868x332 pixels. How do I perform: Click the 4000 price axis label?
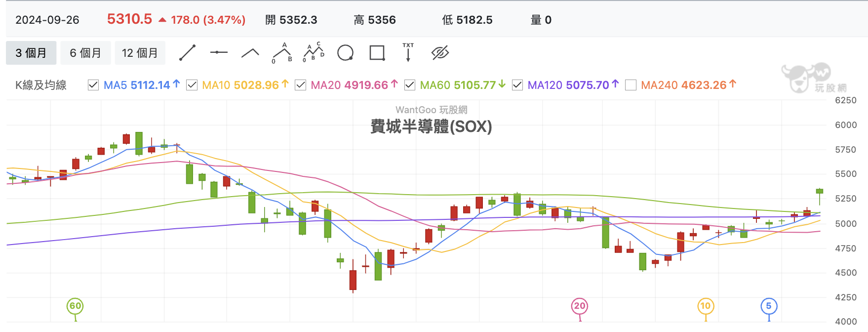coord(845,322)
